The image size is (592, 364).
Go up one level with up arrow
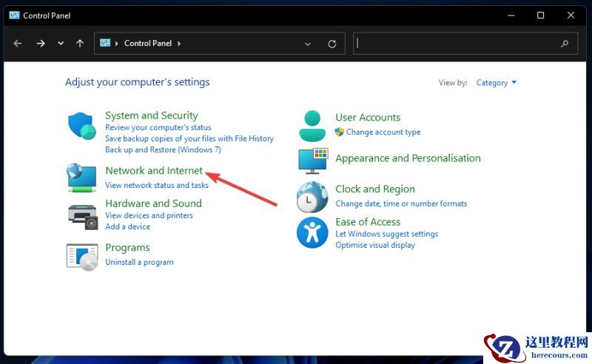click(80, 44)
